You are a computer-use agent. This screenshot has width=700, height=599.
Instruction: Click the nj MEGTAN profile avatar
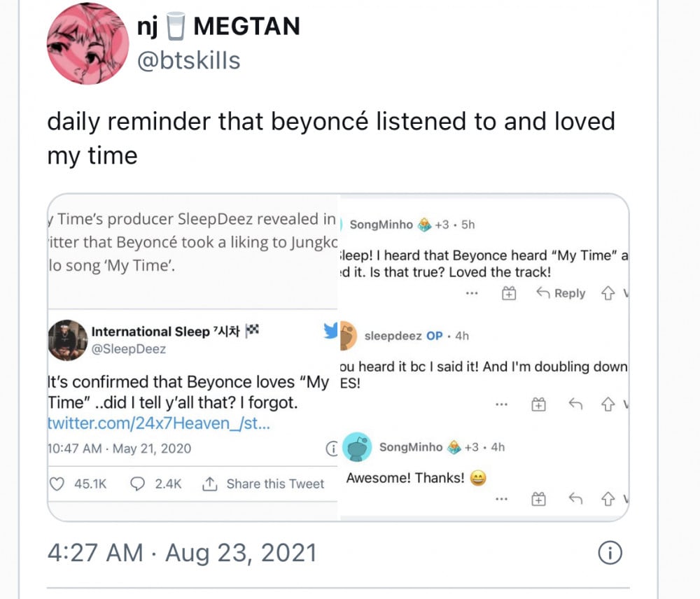pyautogui.click(x=87, y=43)
